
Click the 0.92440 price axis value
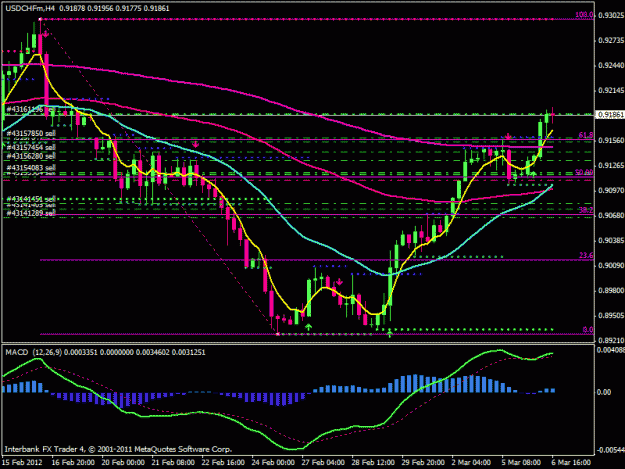coord(611,65)
